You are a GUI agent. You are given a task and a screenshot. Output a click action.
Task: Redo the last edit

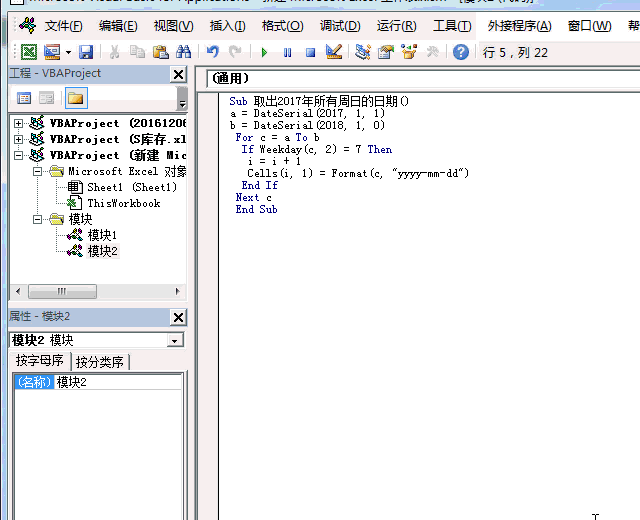click(x=235, y=52)
